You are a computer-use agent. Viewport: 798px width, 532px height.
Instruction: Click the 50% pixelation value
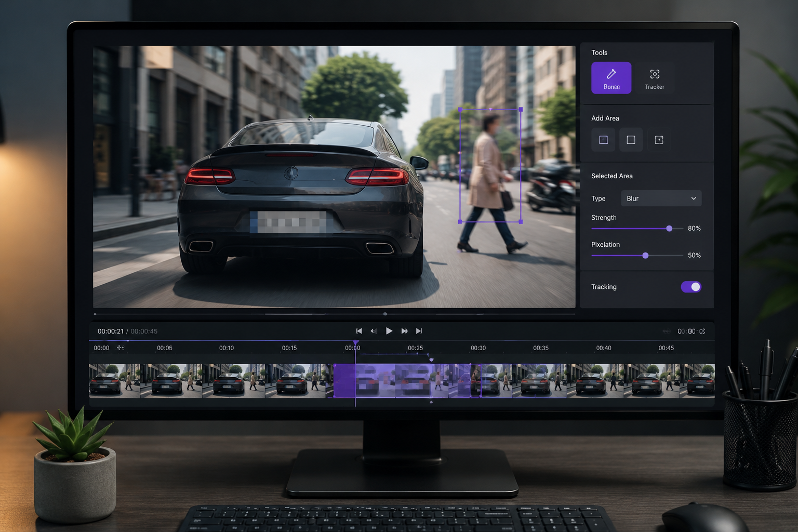(x=694, y=256)
